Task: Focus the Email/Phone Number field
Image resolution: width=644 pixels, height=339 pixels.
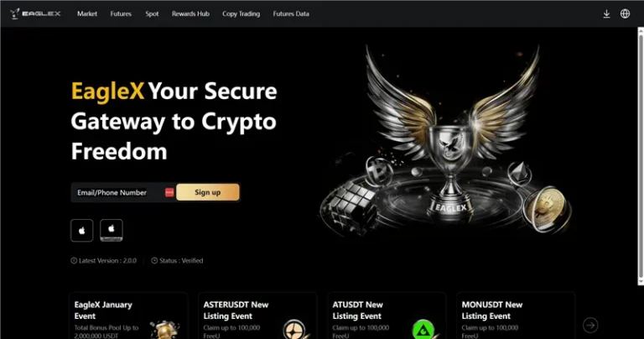Action: [x=118, y=192]
